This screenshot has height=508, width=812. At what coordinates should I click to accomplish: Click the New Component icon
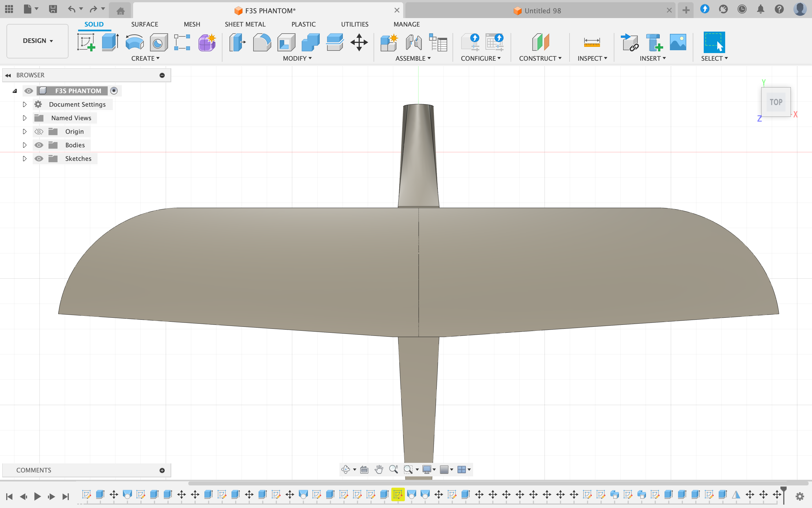point(389,42)
